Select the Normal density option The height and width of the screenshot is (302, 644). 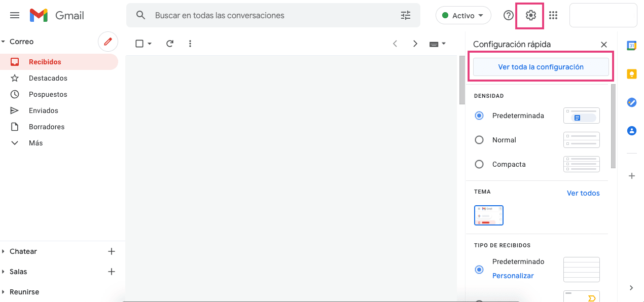(x=479, y=140)
